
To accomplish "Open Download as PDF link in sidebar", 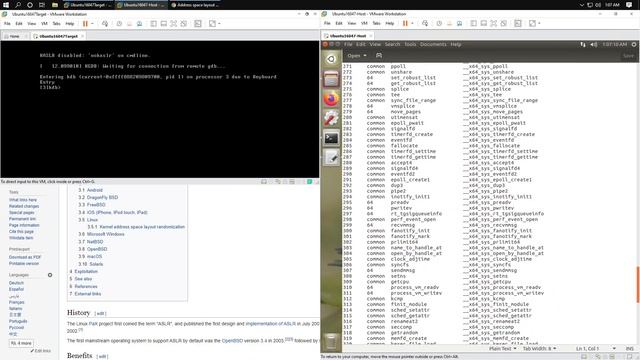I will point(25,257).
